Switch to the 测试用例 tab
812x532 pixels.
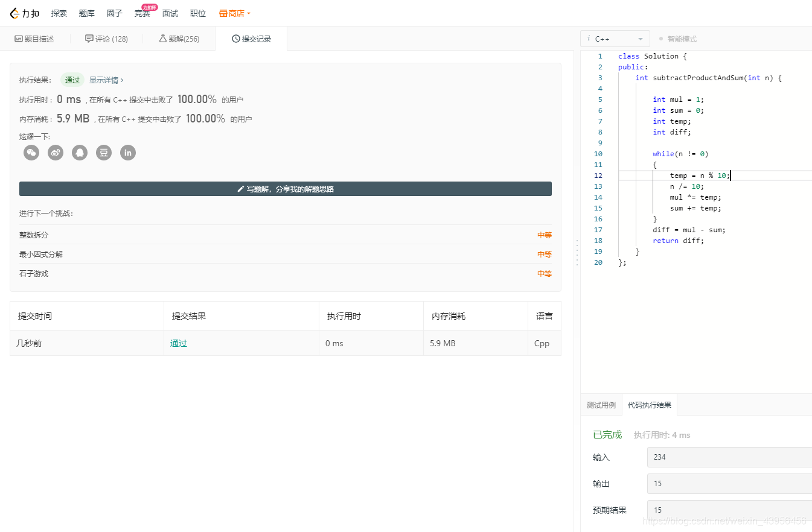tap(601, 405)
